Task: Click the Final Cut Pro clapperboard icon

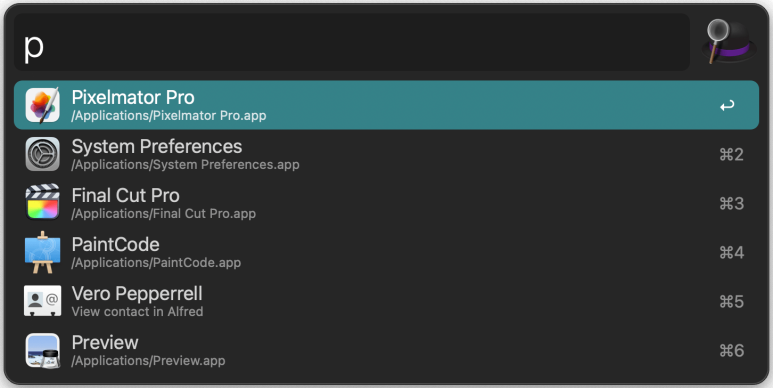Action: [42, 202]
